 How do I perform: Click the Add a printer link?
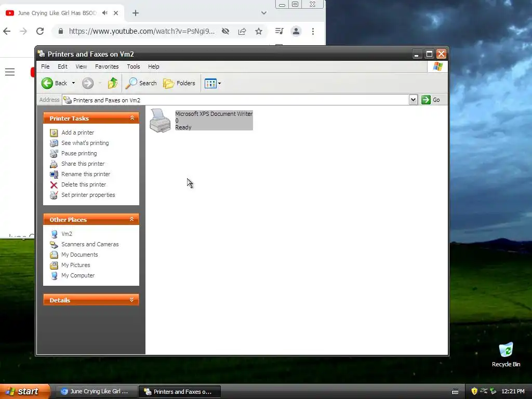(78, 132)
